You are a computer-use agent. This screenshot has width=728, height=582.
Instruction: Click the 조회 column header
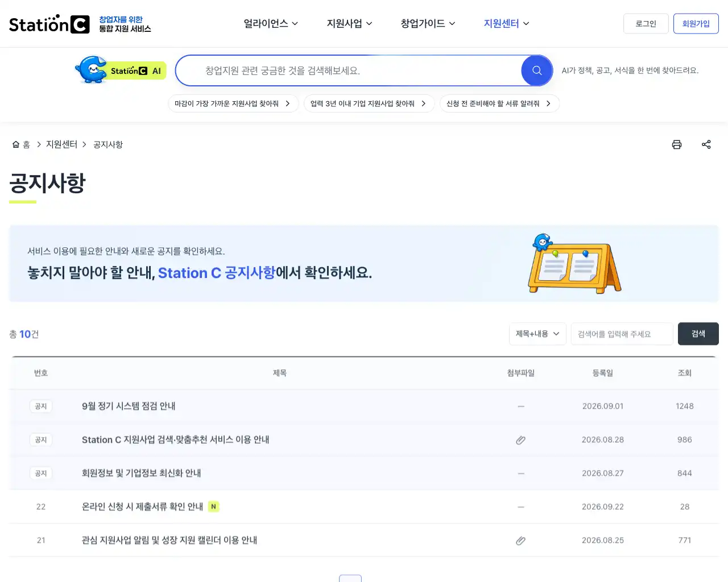point(685,373)
